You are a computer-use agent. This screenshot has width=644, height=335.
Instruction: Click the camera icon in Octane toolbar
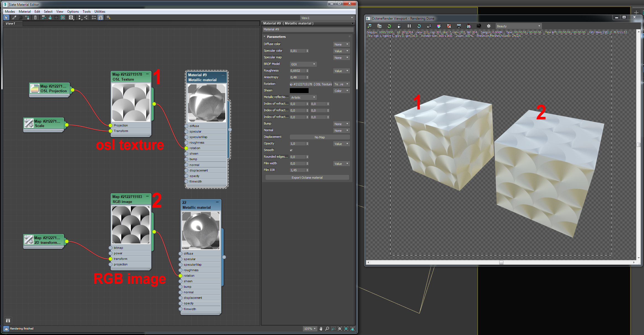[479, 26]
